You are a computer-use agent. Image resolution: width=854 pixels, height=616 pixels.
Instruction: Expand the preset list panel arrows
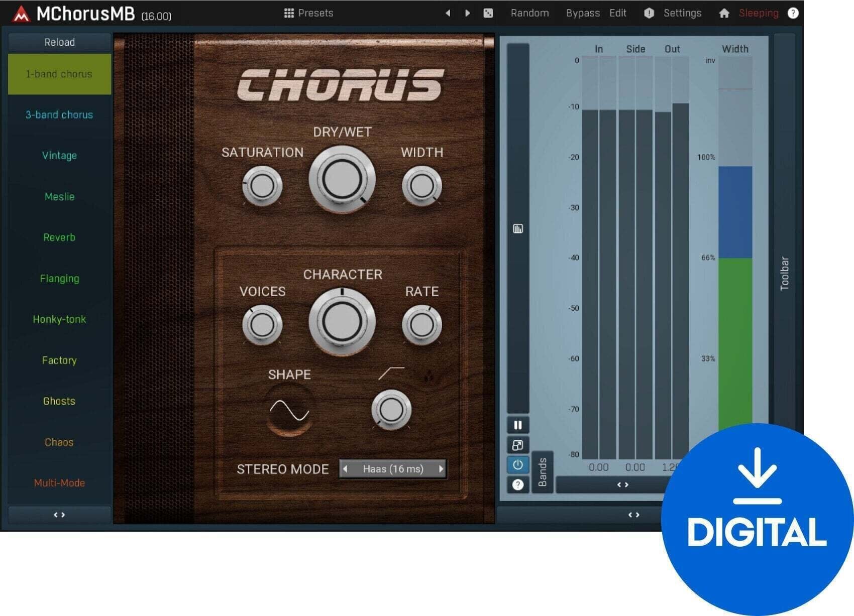(x=59, y=515)
